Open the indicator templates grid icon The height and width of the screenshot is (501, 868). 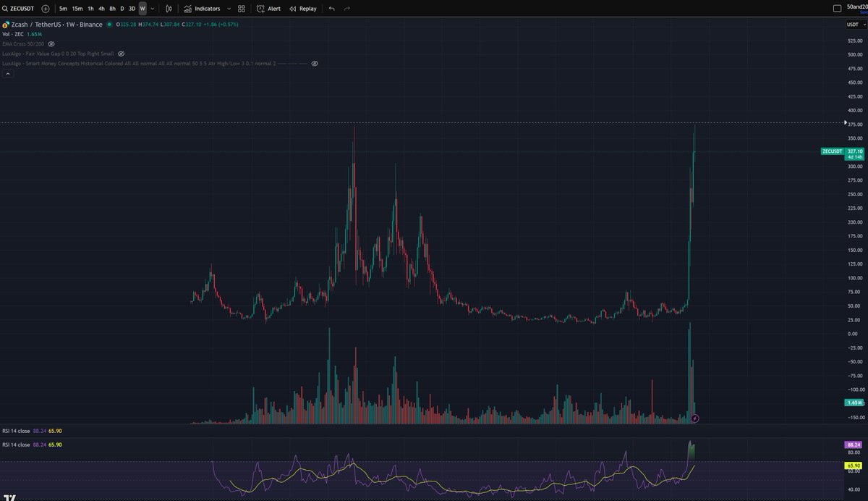242,9
